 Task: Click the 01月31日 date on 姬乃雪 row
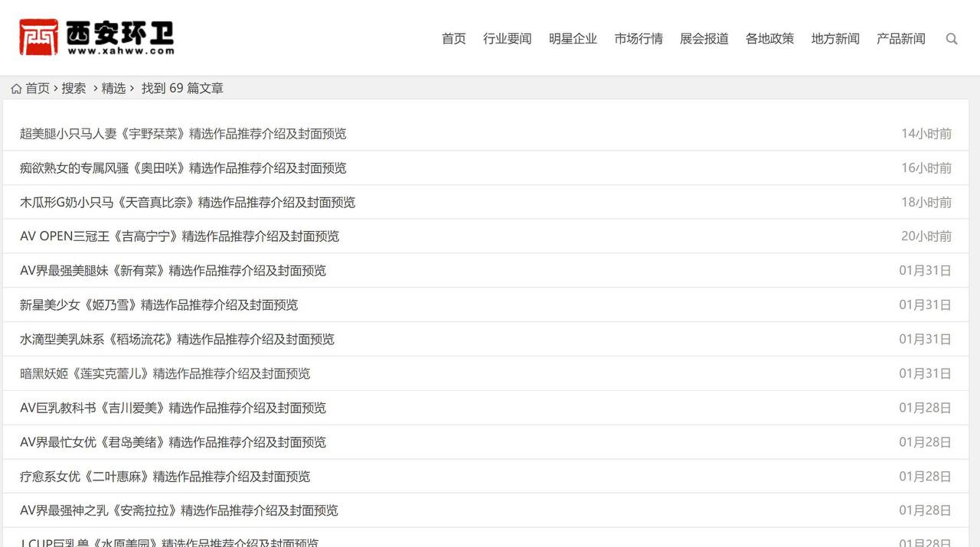point(926,305)
